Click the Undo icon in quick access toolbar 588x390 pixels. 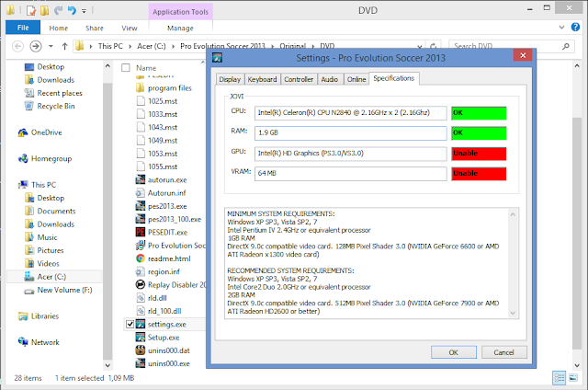72,10
